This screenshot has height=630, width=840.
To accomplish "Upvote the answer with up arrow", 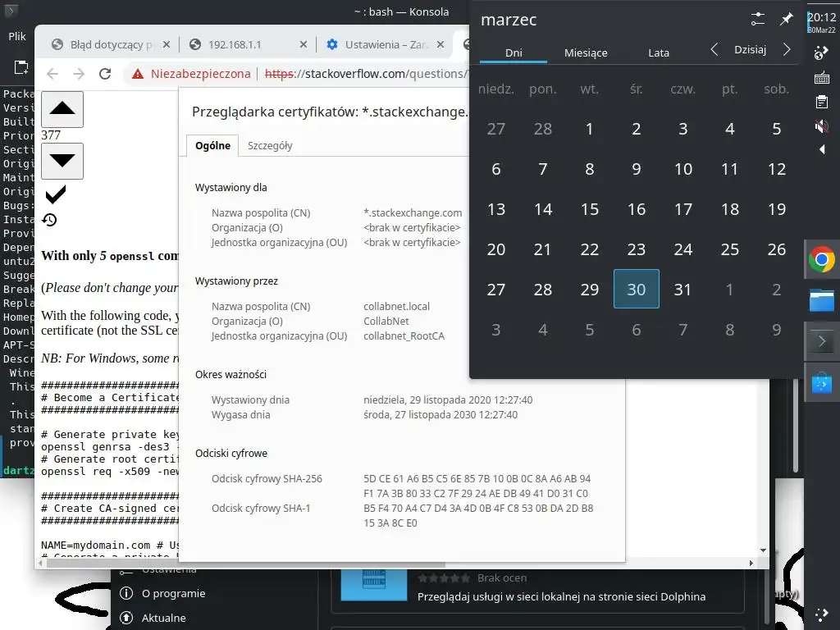I will pos(62,109).
